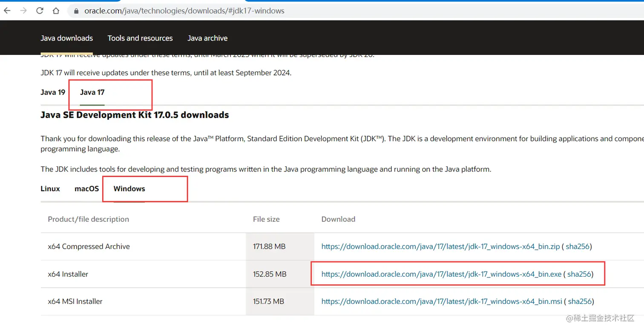Click the 'x64 Installer' row label
This screenshot has width=644, height=332.
coord(68,274)
